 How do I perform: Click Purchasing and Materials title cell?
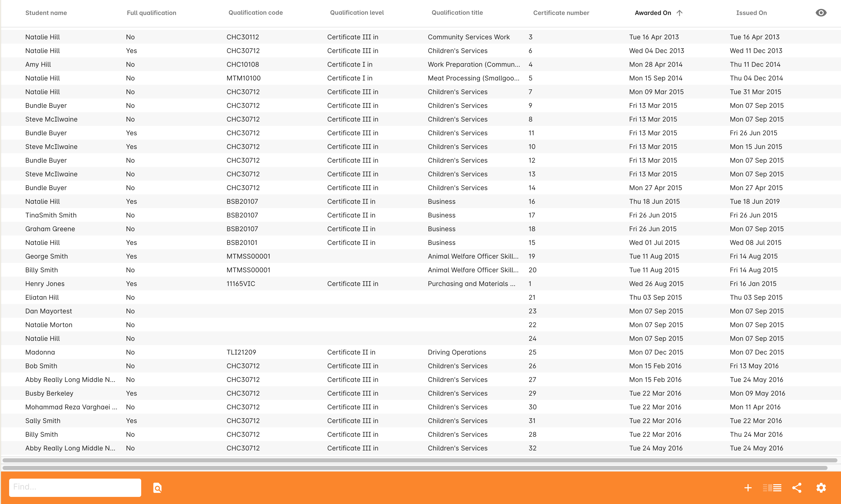pos(471,283)
